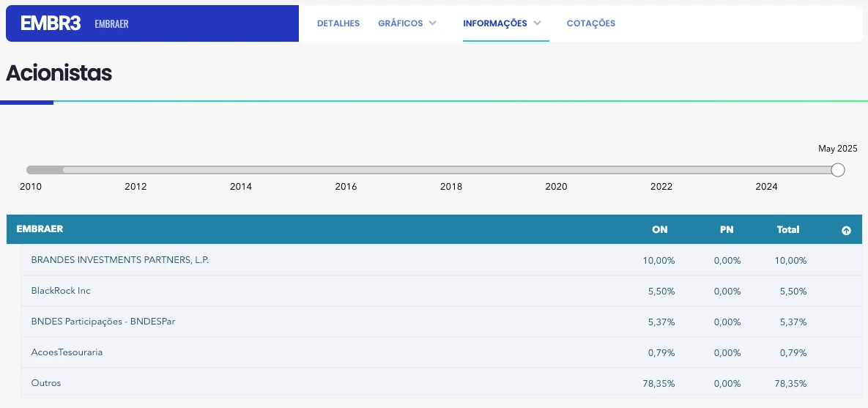Click the Total column header

pos(788,229)
